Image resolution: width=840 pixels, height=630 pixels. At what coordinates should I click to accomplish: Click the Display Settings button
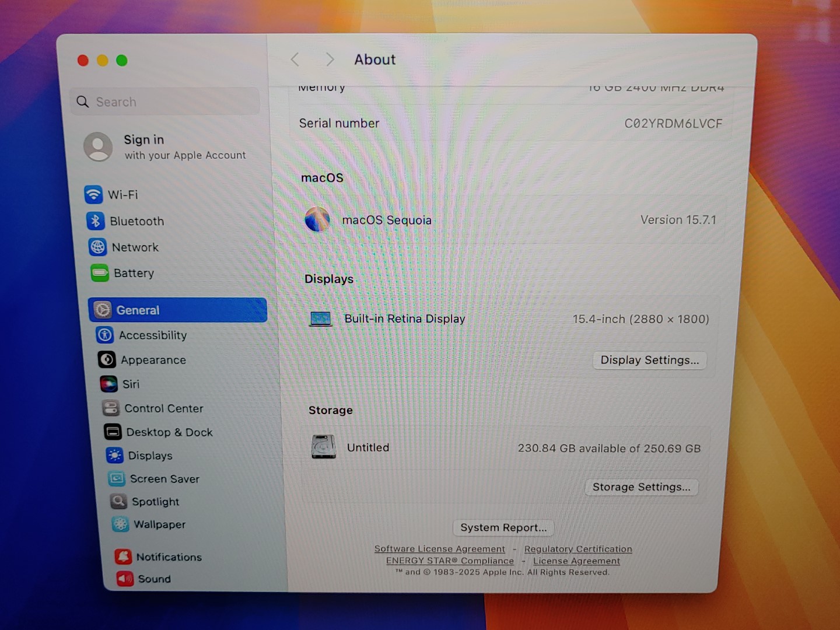click(649, 360)
